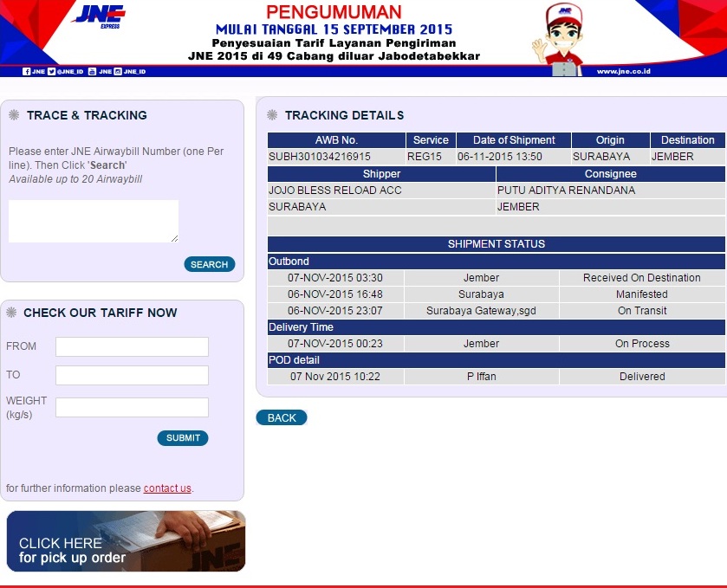The image size is (727, 588).
Task: Click the pick up order banner
Action: (127, 541)
